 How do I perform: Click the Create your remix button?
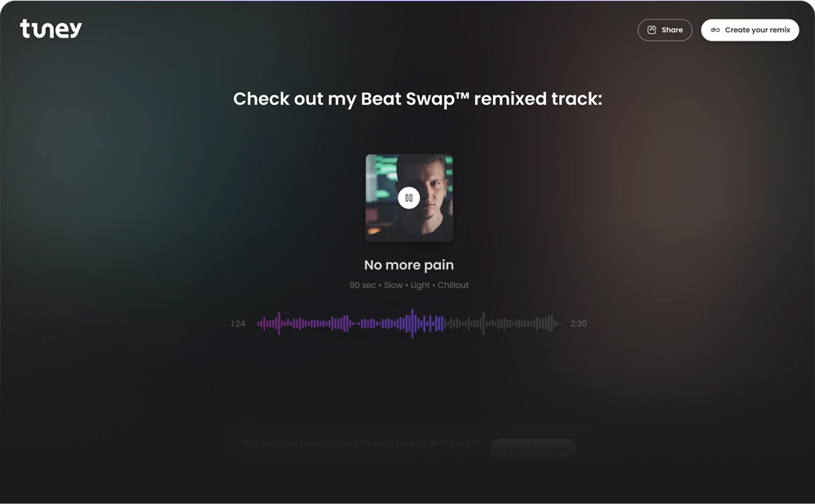coord(750,30)
